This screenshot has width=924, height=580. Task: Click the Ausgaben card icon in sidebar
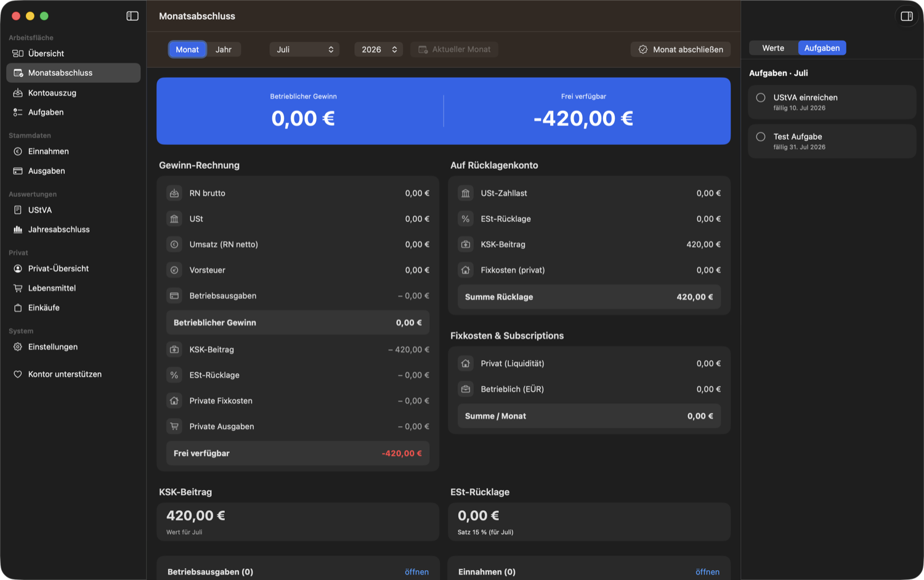[18, 171]
